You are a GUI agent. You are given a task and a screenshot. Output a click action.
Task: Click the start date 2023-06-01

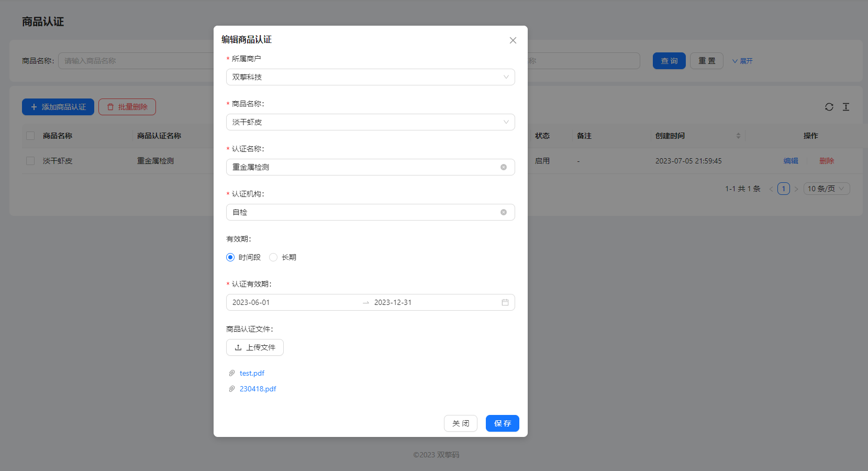click(251, 302)
